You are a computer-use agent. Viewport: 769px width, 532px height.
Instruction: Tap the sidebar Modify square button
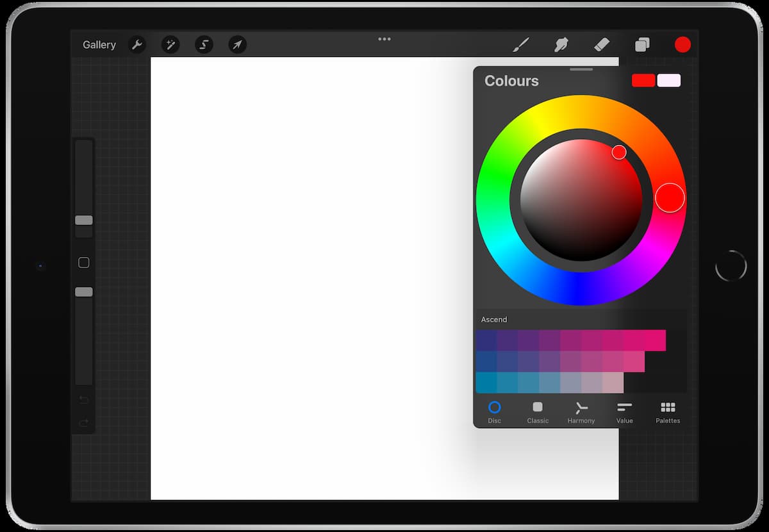coord(83,262)
